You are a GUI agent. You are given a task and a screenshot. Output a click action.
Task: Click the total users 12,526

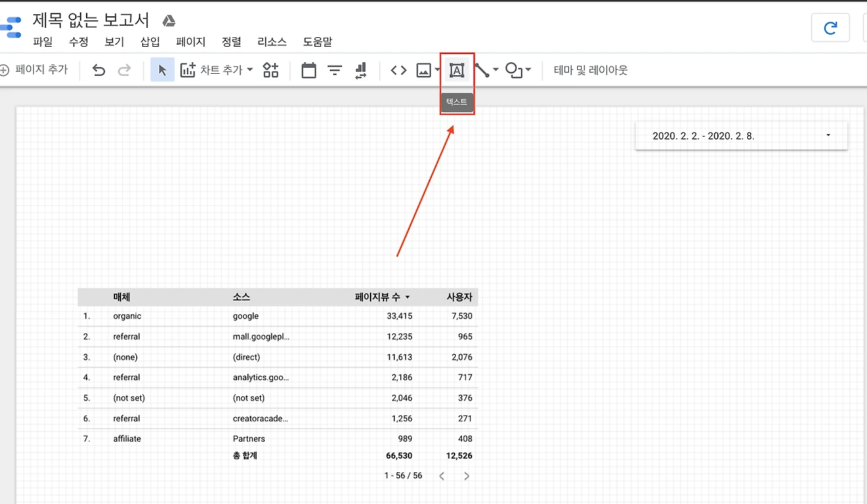coord(459,456)
